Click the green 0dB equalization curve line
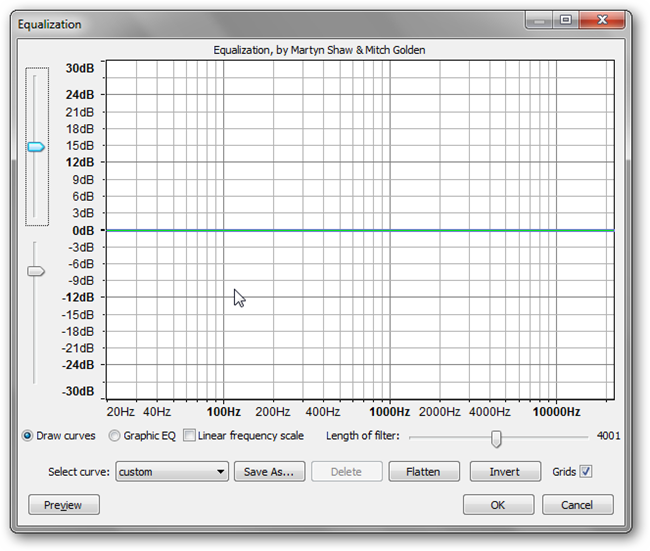Screen dimensions: 650x551 coord(360,230)
